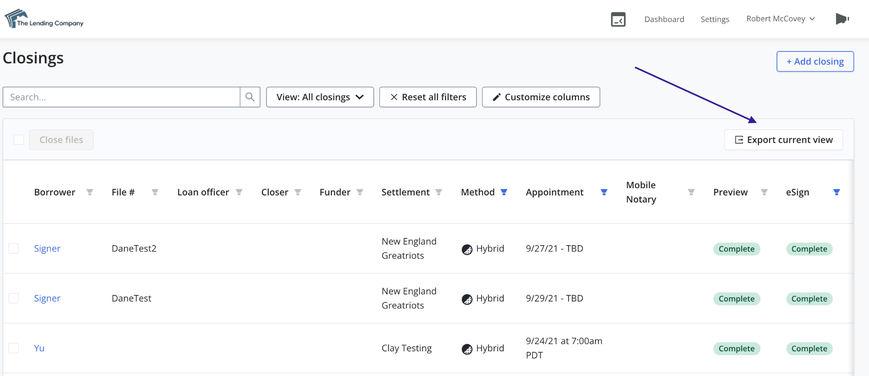Click appointment 9/24/21 at 7:00am PDT
Screen dimensions: 869x376
pos(564,348)
